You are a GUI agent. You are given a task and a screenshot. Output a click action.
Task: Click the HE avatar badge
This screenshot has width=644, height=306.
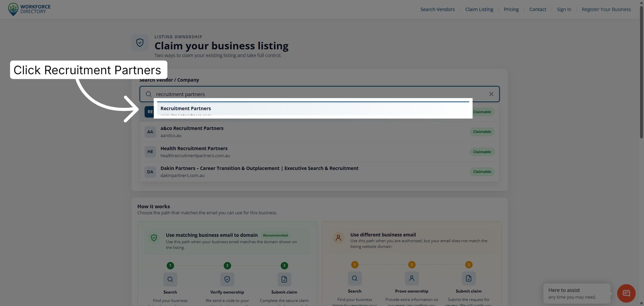pyautogui.click(x=150, y=152)
